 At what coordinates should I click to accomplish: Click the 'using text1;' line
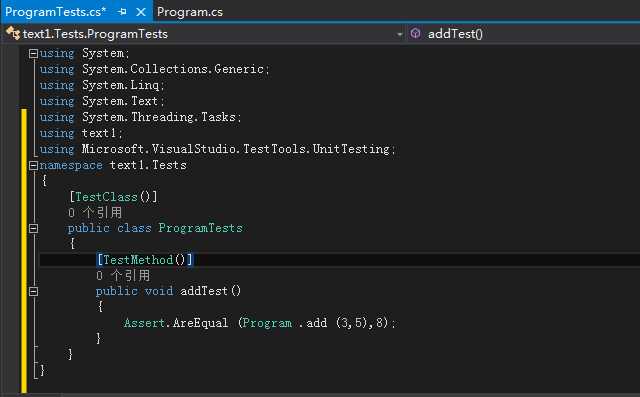81,133
